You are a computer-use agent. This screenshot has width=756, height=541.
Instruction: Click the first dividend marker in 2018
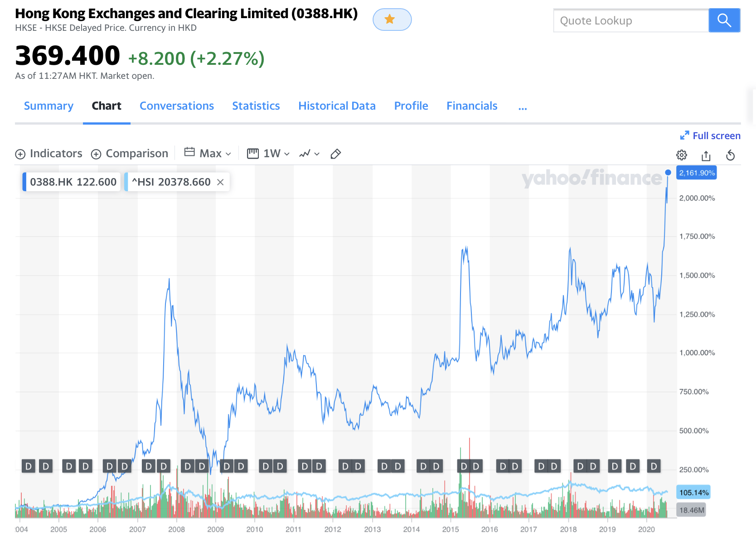580,466
